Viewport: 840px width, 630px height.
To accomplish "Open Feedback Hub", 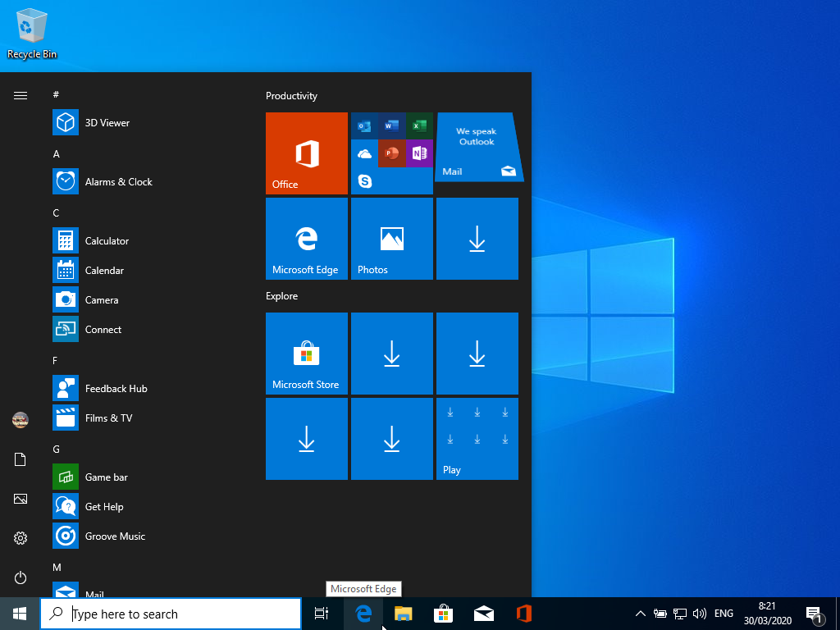I will click(144, 388).
